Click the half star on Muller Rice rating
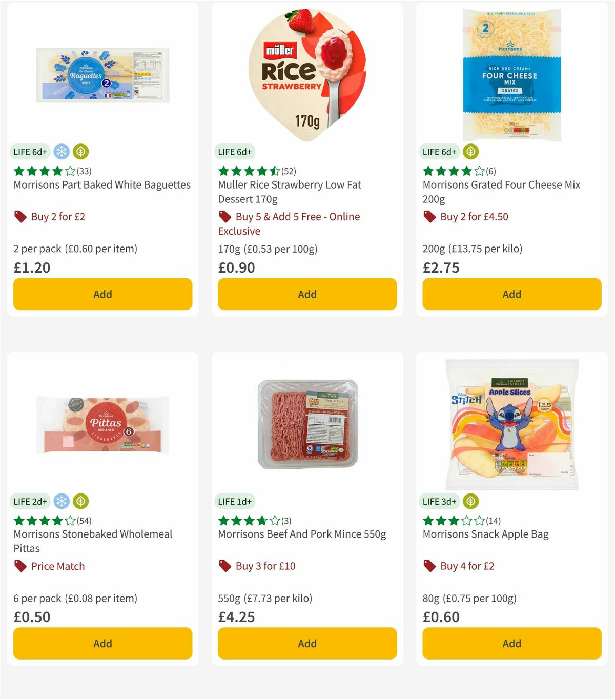This screenshot has height=700, width=615. pyautogui.click(x=274, y=171)
